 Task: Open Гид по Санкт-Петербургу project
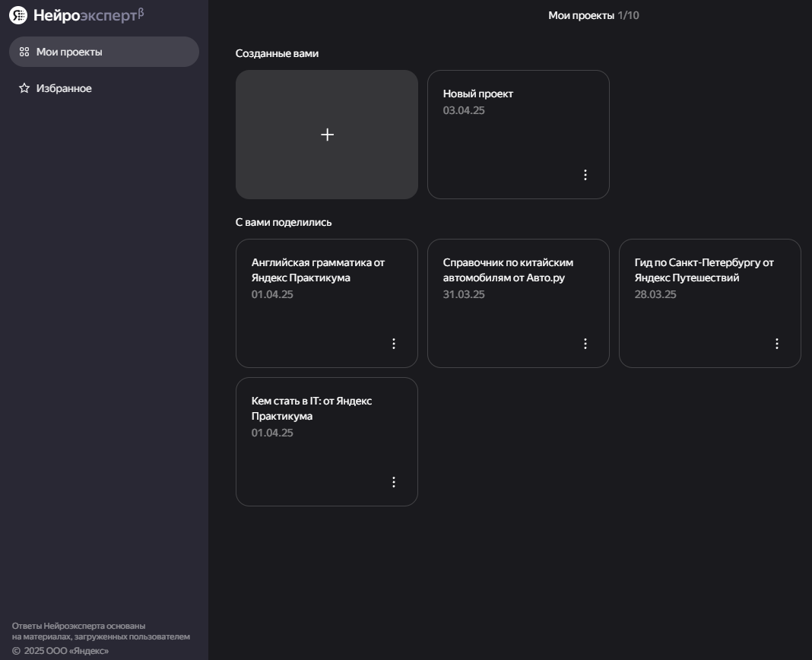[704, 270]
